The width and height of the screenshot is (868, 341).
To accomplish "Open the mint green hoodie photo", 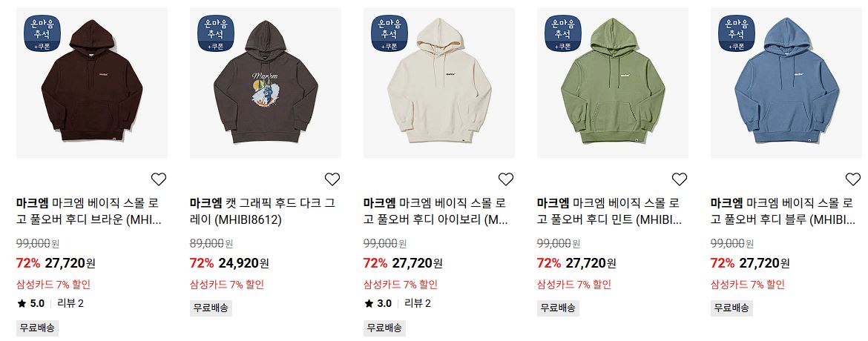I will click(x=613, y=83).
